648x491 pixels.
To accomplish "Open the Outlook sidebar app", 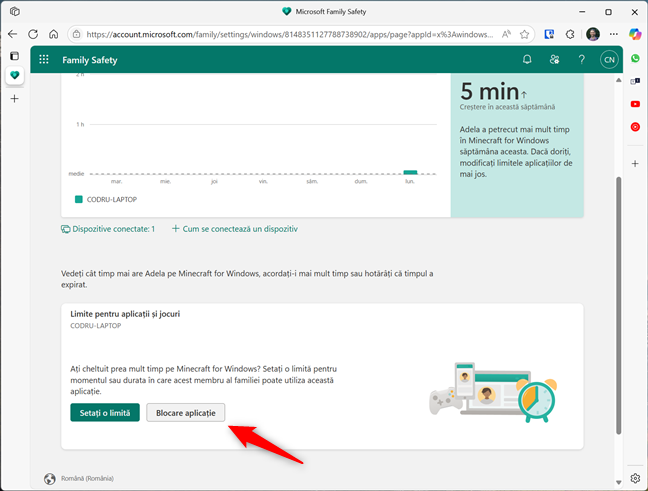I will pyautogui.click(x=635, y=81).
